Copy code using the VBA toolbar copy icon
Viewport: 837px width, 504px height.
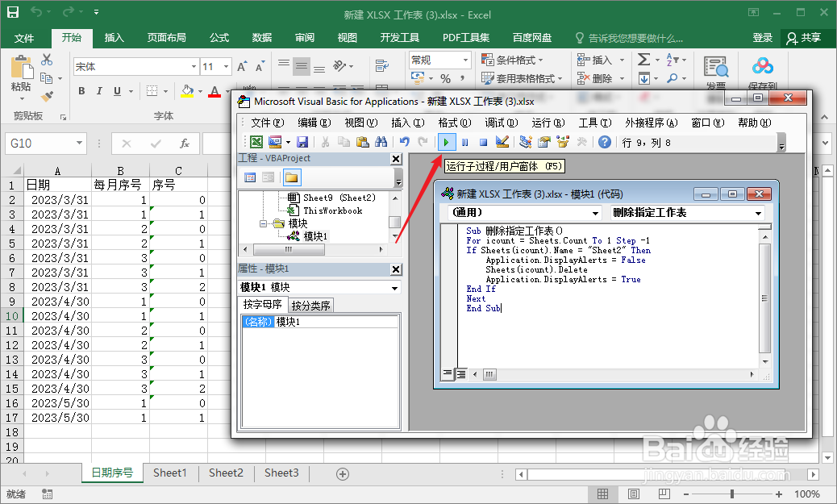click(344, 142)
